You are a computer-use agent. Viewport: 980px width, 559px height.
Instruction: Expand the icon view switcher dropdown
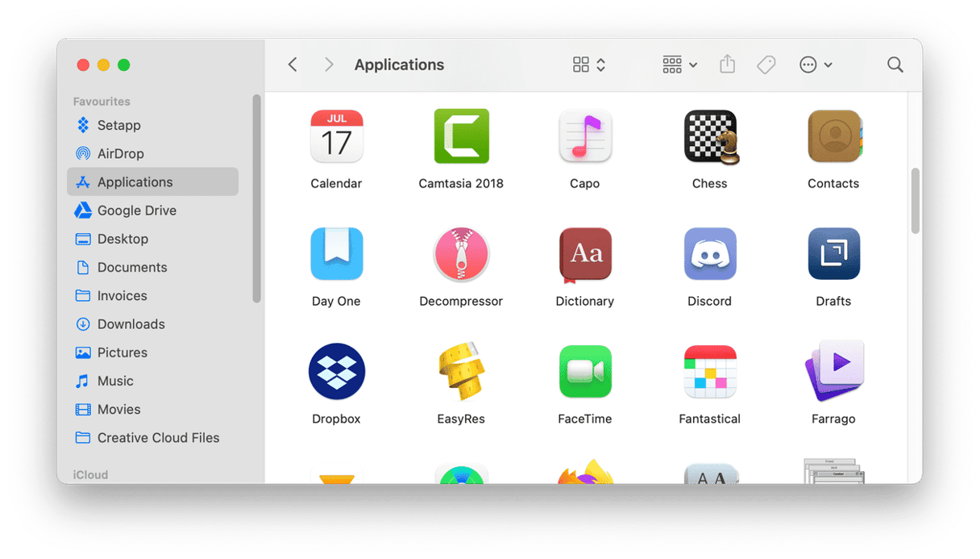click(x=589, y=65)
